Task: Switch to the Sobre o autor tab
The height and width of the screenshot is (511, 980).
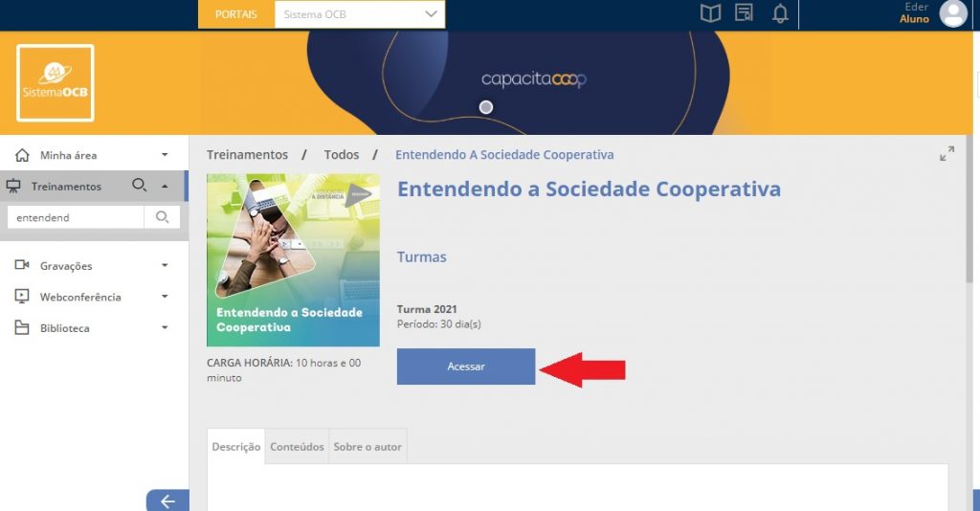Action: (367, 447)
